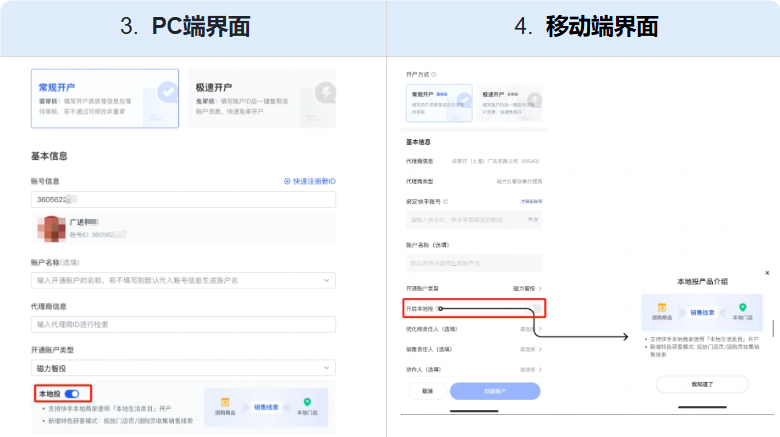Expand 协作人 (选填) selector
This screenshot has width=780, height=437.
tap(474, 369)
